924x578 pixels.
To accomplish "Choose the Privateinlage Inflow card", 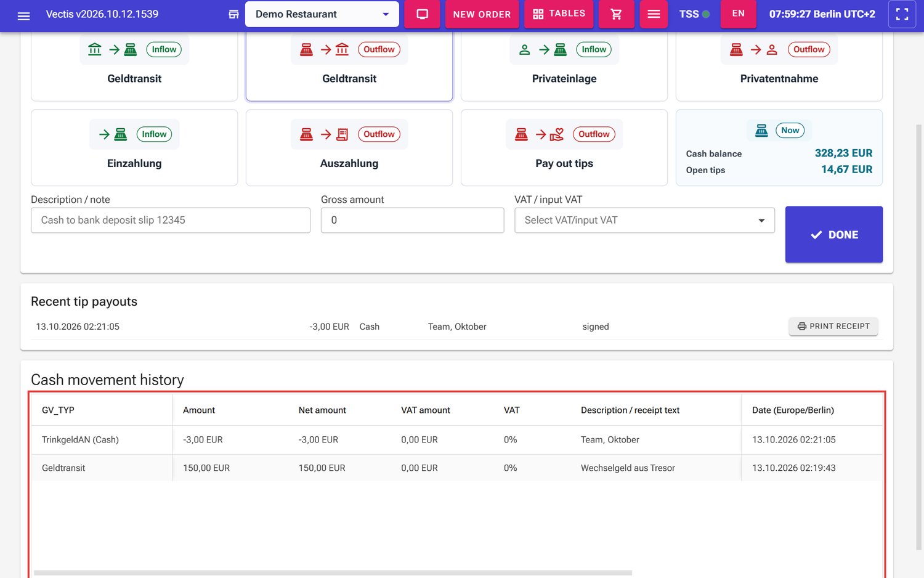I will point(564,66).
